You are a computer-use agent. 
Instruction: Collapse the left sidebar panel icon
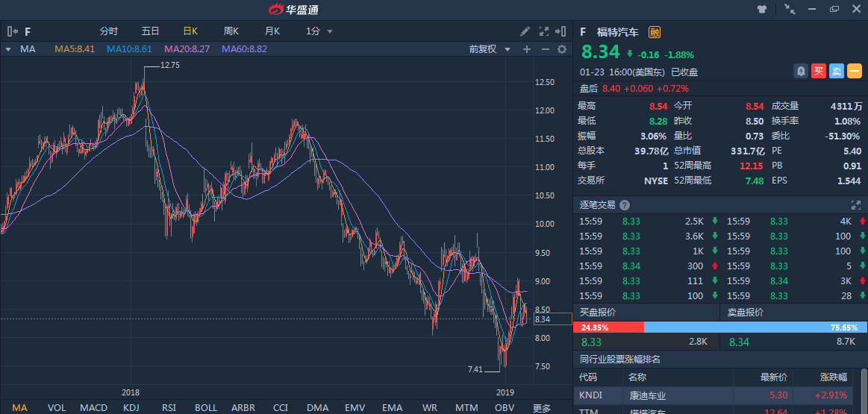pyautogui.click(x=12, y=31)
